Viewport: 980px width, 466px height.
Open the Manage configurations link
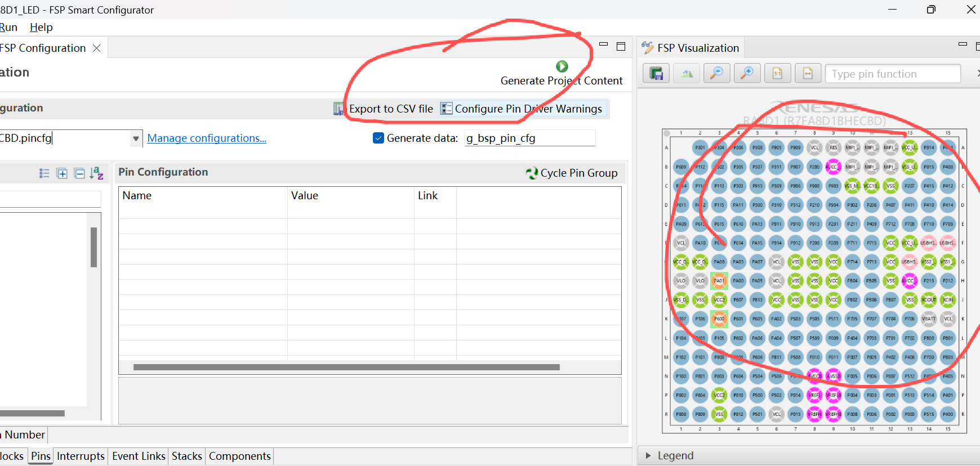click(x=207, y=138)
